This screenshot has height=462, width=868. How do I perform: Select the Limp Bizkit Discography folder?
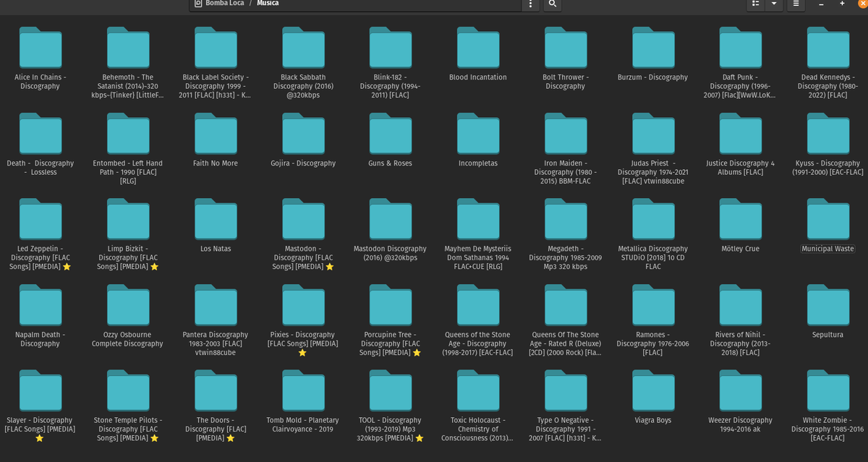[x=128, y=219]
